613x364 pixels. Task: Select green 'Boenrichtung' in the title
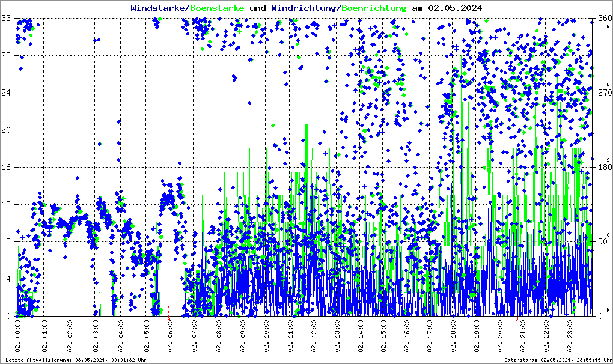click(374, 8)
